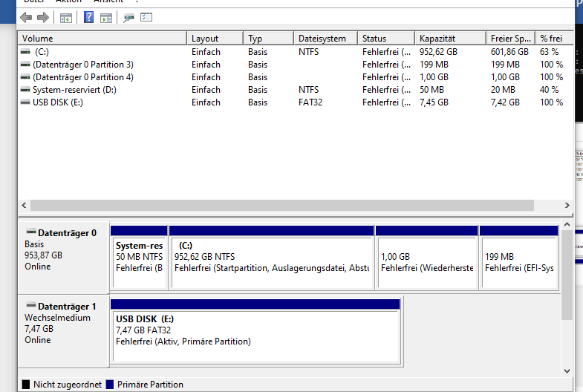The height and width of the screenshot is (392, 583).
Task: Click the rescan/connect toolbar icon
Action: click(128, 18)
